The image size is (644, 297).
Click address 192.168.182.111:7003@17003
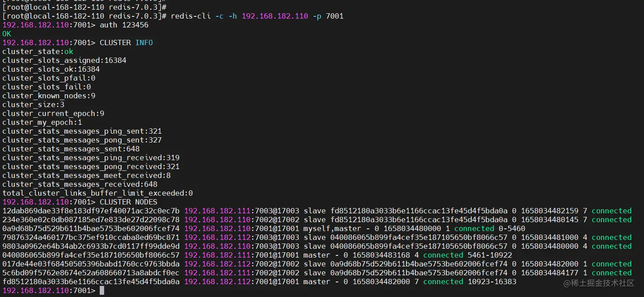point(242,211)
